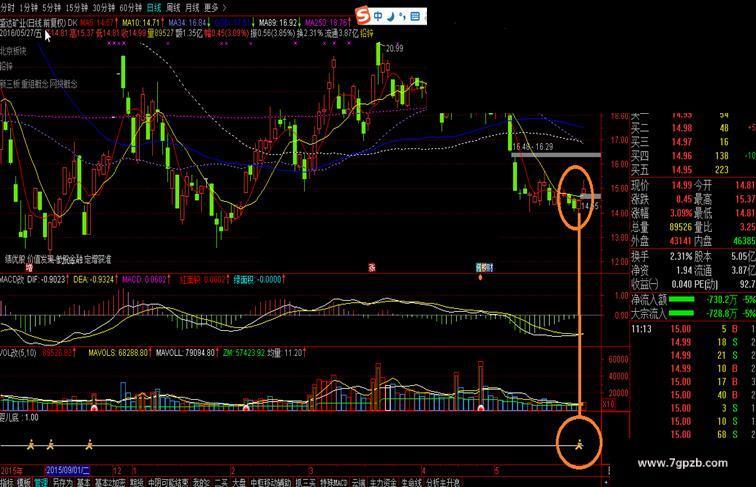This screenshot has width=756, height=487.
Task: Select the 特殊MACD template tab
Action: [x=334, y=482]
